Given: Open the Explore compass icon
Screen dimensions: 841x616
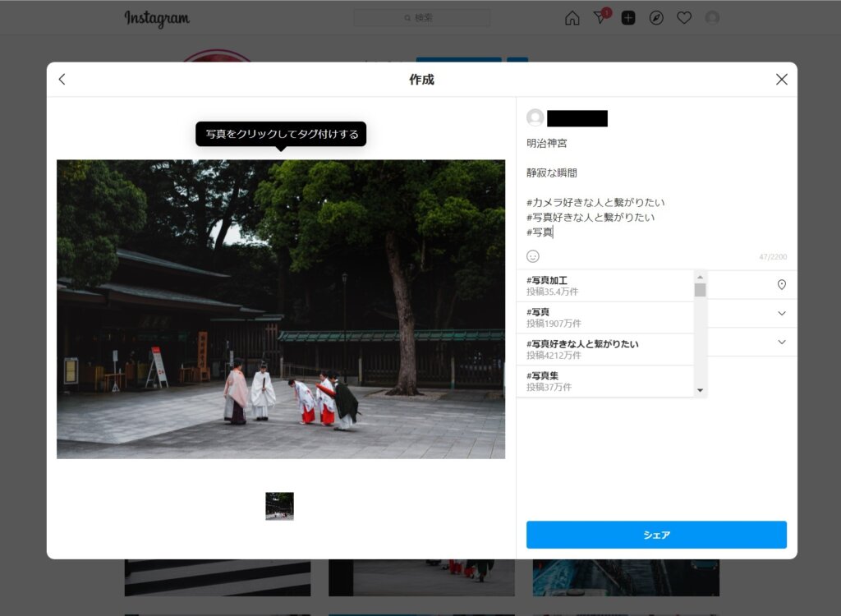Looking at the screenshot, I should [x=656, y=18].
